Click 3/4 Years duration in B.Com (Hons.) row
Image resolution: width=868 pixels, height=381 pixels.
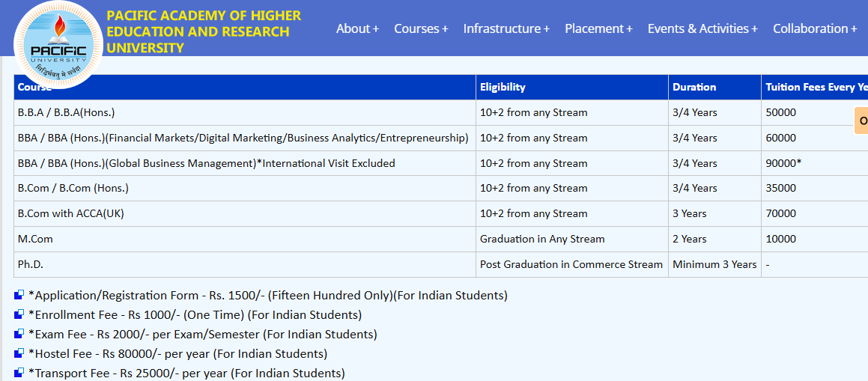pos(714,188)
